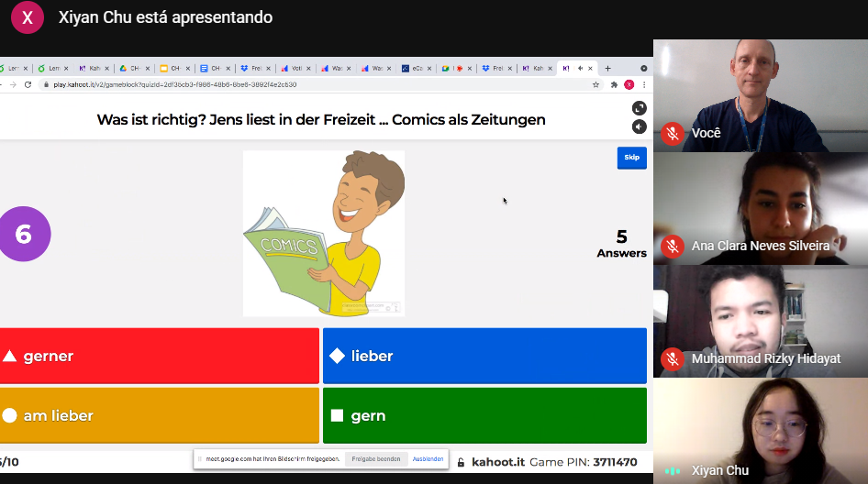Click the 'Freigabe beenden' button

[377, 459]
